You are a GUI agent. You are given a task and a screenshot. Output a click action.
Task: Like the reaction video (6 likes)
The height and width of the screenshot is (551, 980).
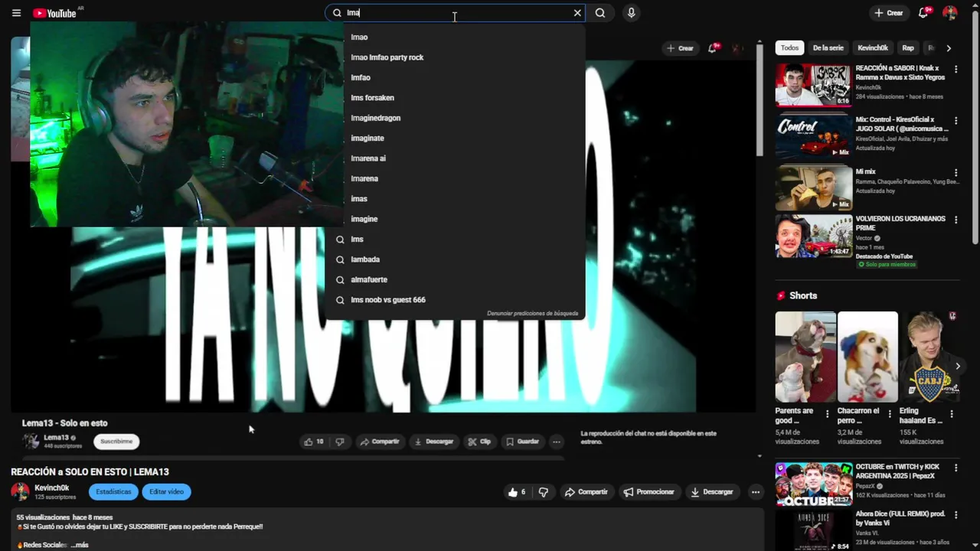tap(517, 492)
